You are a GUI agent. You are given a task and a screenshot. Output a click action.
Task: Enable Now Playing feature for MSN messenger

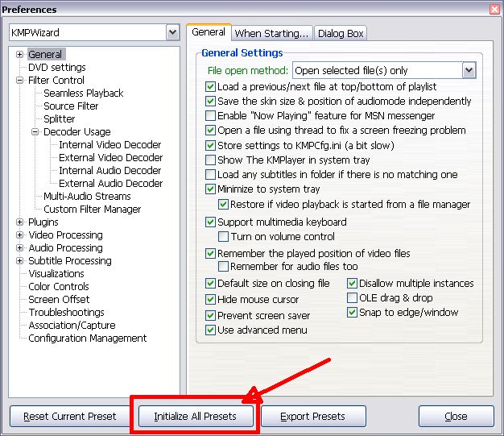[x=210, y=115]
